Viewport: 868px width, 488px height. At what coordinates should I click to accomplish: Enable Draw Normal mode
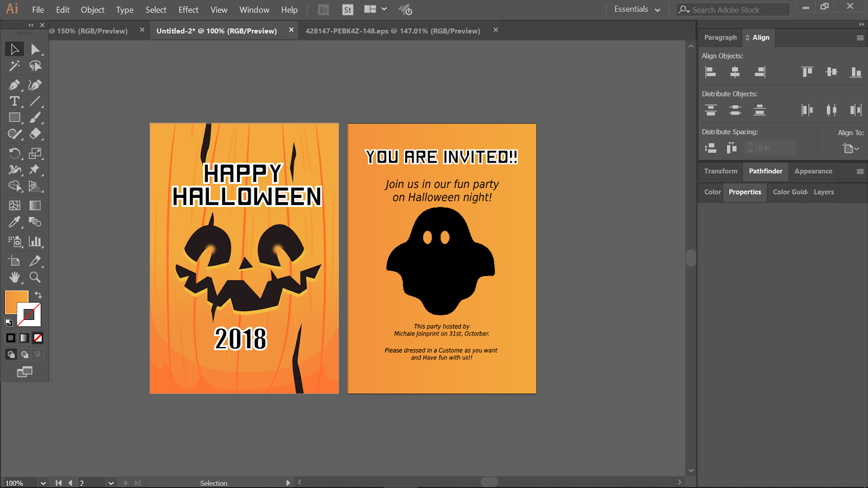pyautogui.click(x=11, y=355)
